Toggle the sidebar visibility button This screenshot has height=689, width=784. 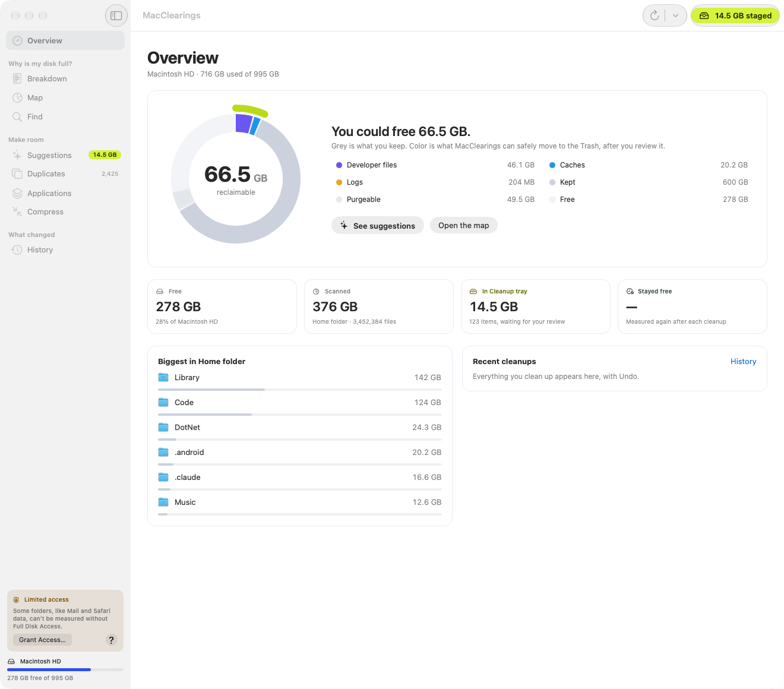116,15
